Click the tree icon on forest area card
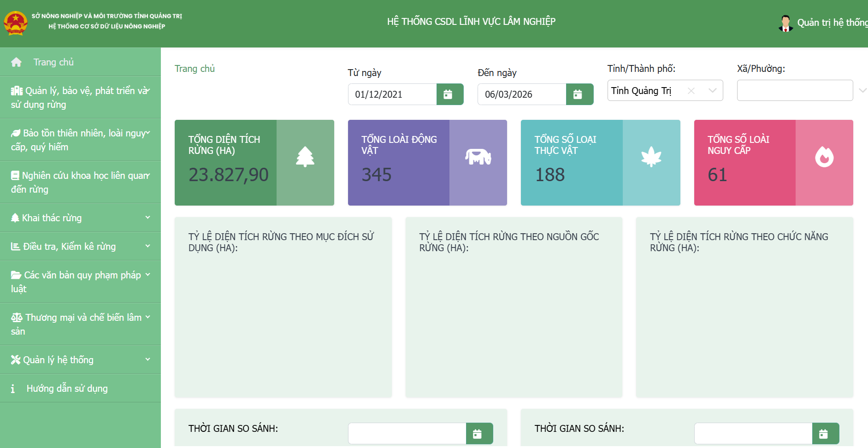The width and height of the screenshot is (868, 448). tap(305, 157)
